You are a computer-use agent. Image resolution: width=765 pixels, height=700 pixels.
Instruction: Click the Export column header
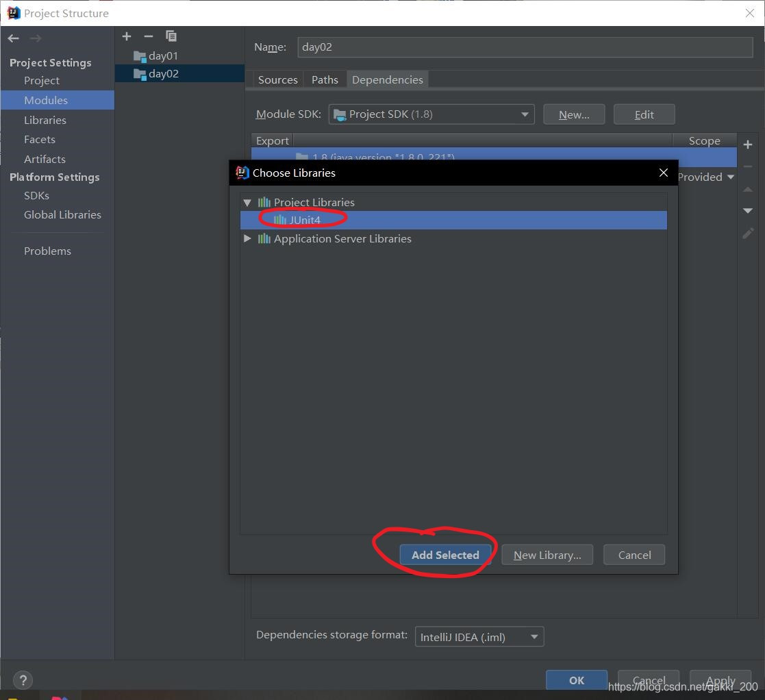pyautogui.click(x=273, y=140)
